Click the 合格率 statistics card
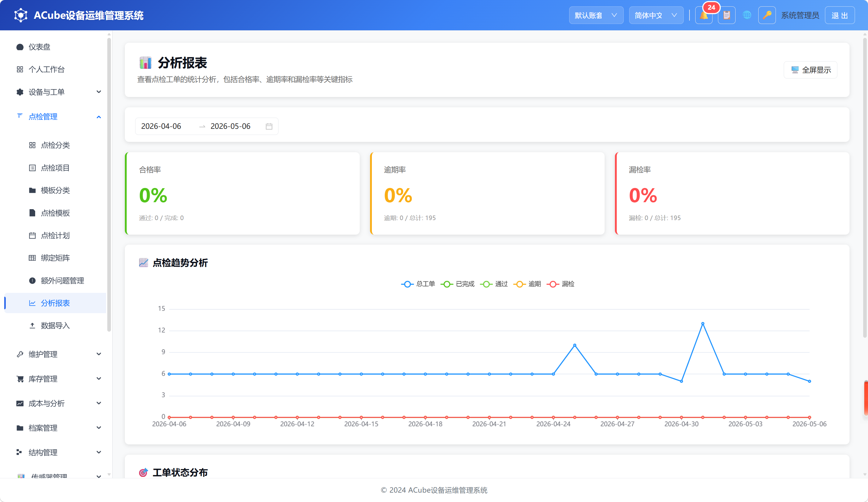Viewport: 868px width, 502px height. click(242, 194)
